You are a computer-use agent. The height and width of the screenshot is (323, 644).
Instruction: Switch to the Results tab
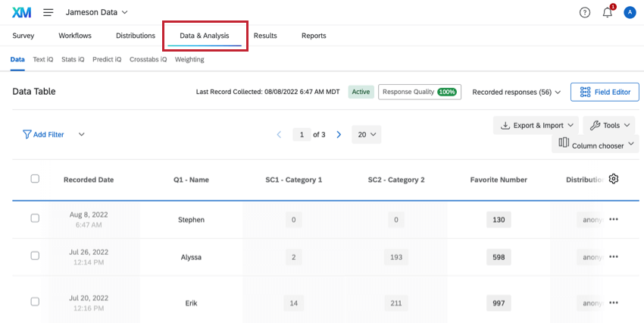[x=265, y=36]
